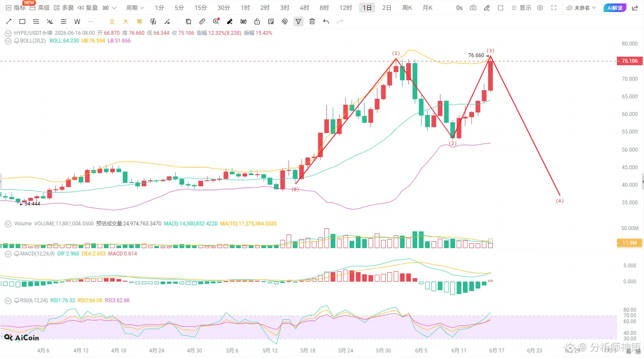Image resolution: width=644 pixels, height=358 pixels.
Task: Open the pencil edit tool in top bar
Action: pos(487,8)
